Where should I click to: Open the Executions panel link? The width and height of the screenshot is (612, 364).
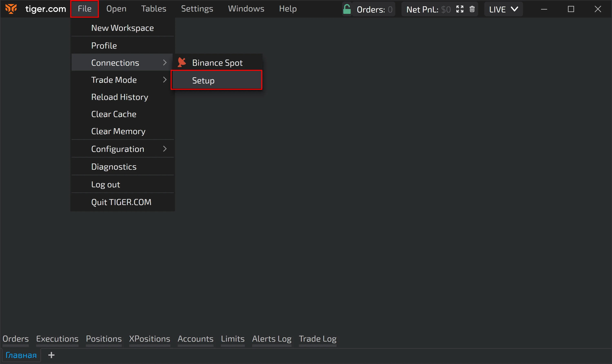57,339
